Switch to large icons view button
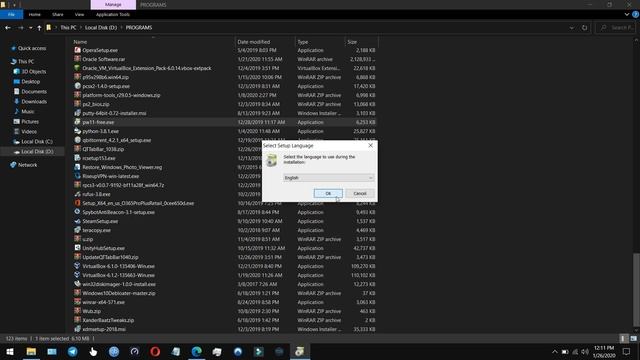The height and width of the screenshot is (360, 640). point(633,338)
